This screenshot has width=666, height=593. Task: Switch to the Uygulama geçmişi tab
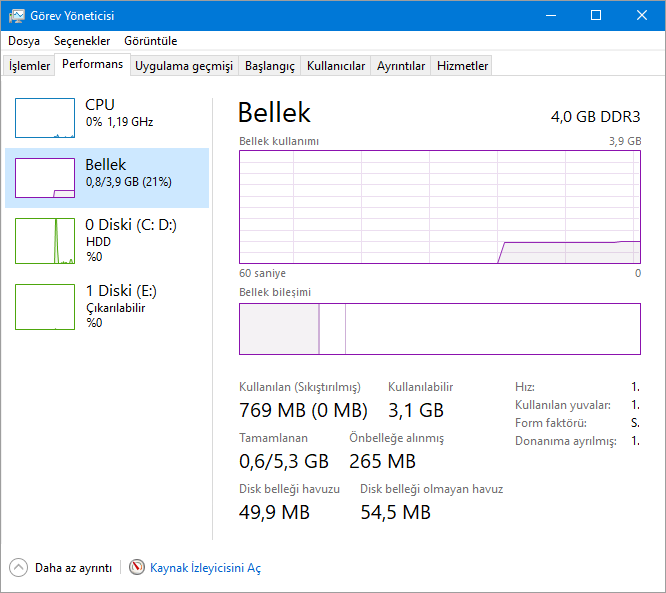(184, 66)
